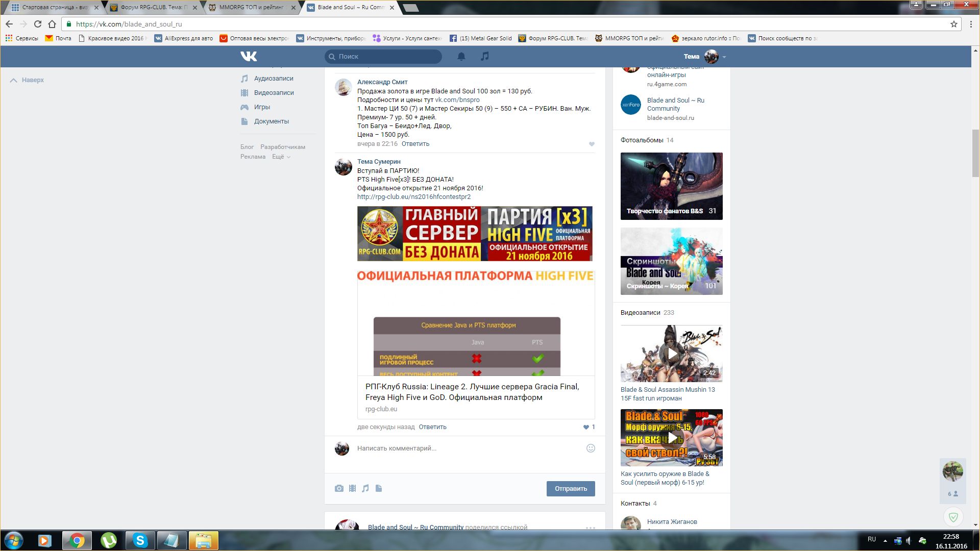The width and height of the screenshot is (980, 551).
Task: Play the Морф оружия 6-15 video
Action: [672, 438]
